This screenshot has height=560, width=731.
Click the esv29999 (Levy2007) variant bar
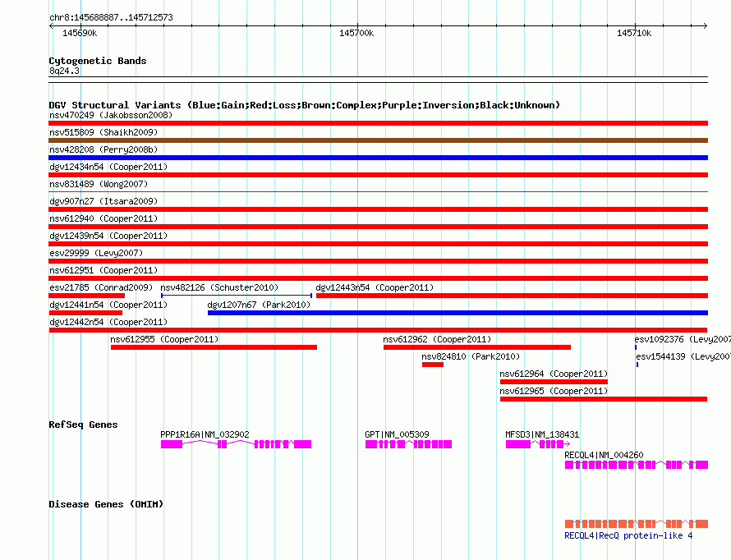pyautogui.click(x=378, y=261)
